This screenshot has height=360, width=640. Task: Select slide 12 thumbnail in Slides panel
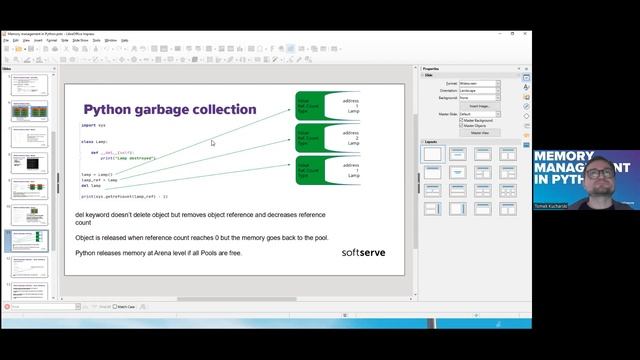tap(29, 267)
